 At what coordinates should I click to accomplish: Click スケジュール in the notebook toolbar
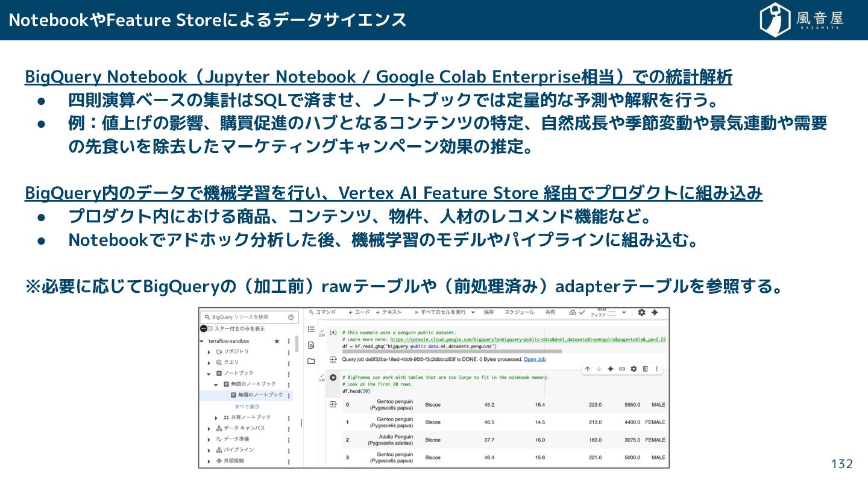click(x=519, y=313)
